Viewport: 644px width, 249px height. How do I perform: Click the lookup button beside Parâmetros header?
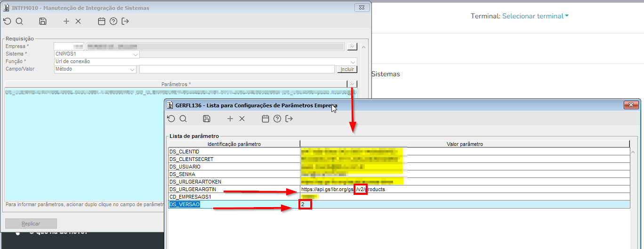[x=352, y=84]
